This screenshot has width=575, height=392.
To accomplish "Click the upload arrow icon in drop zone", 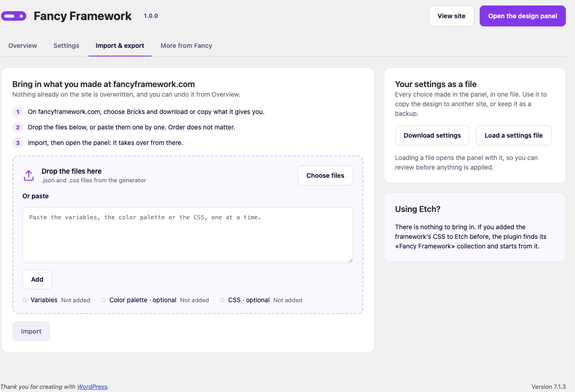I will click(x=29, y=175).
